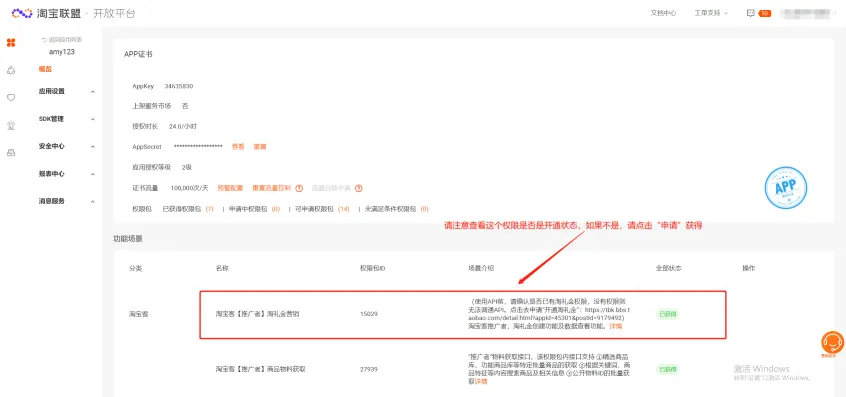Click the 分类 column header
Viewport: 846px width, 397px height.
(135, 268)
